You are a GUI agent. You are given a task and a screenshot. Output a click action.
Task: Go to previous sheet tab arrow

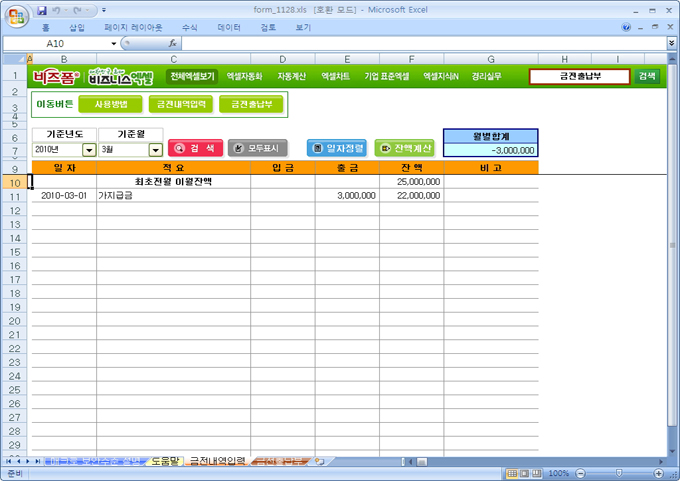(x=19, y=461)
